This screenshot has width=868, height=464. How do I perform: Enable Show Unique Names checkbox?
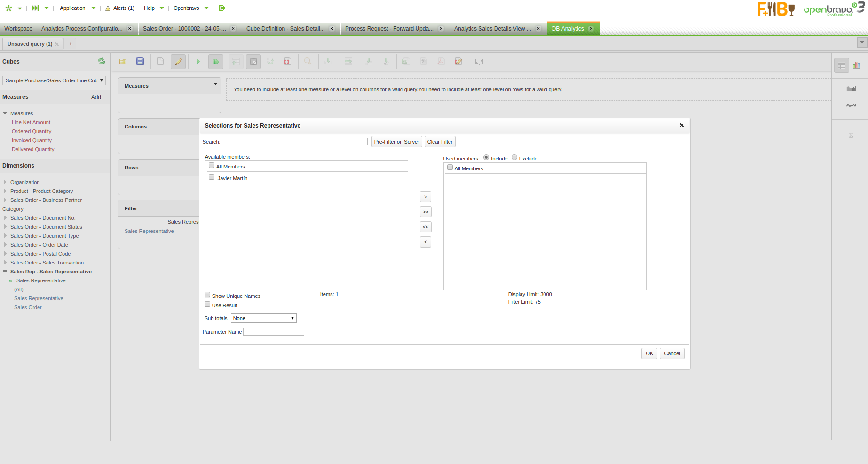(207, 295)
